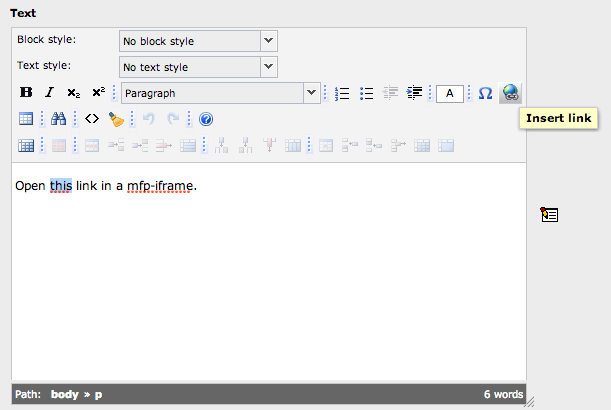The image size is (611, 410).
Task: Click the Insert link globe icon
Action: 510,93
